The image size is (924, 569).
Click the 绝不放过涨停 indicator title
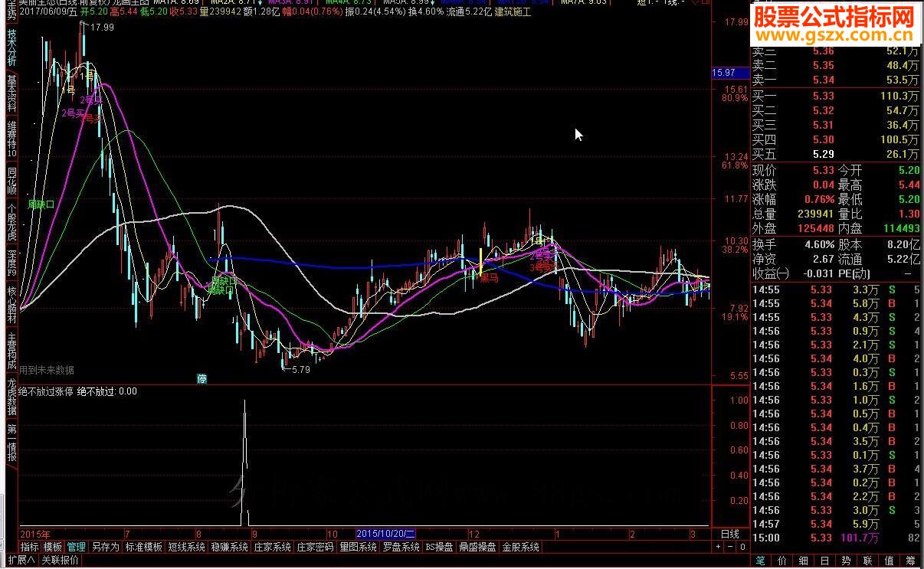[47, 391]
